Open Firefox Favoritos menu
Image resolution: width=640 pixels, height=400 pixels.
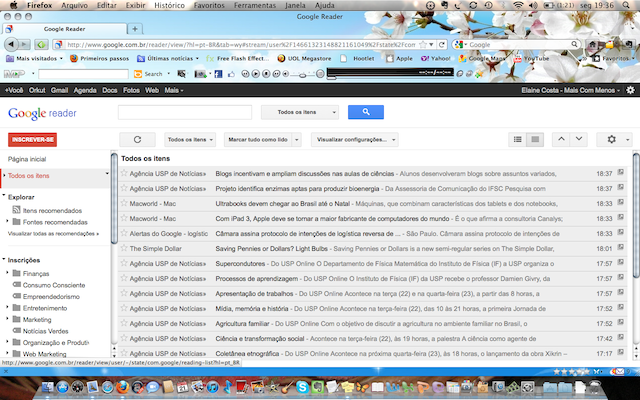point(209,5)
